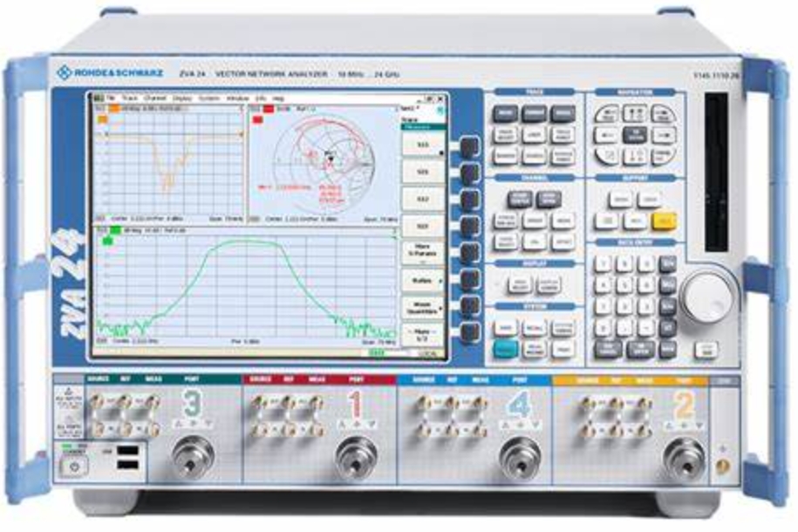This screenshot has width=798, height=532.
Task: Push the hardkey beside the More 1/2 softkey
Action: [470, 332]
